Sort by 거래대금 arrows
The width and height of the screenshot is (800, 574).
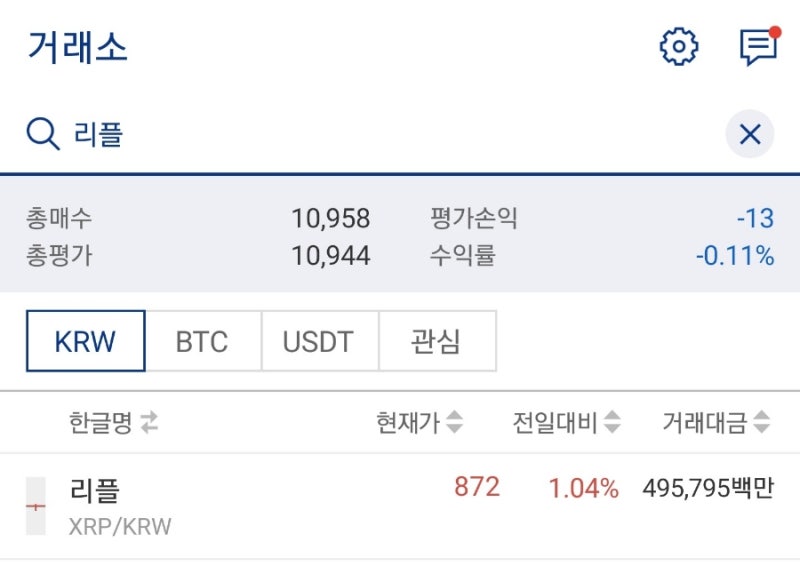(x=761, y=422)
